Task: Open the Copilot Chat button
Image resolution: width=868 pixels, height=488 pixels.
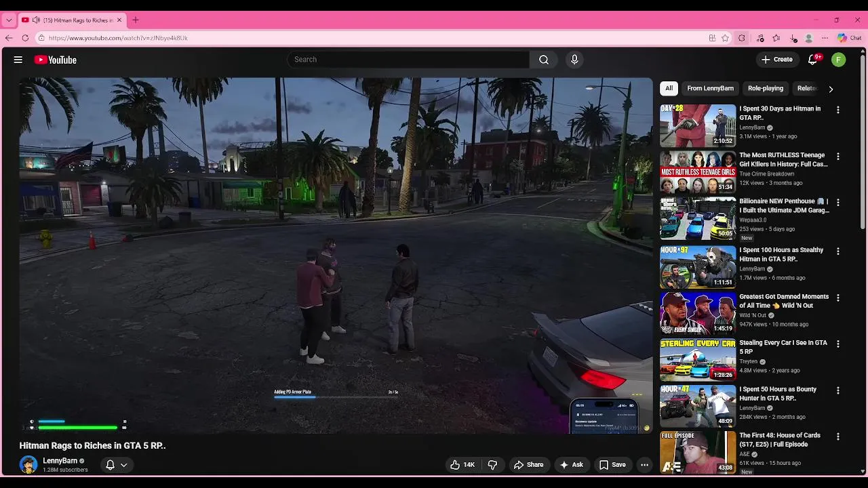Action: [x=849, y=38]
